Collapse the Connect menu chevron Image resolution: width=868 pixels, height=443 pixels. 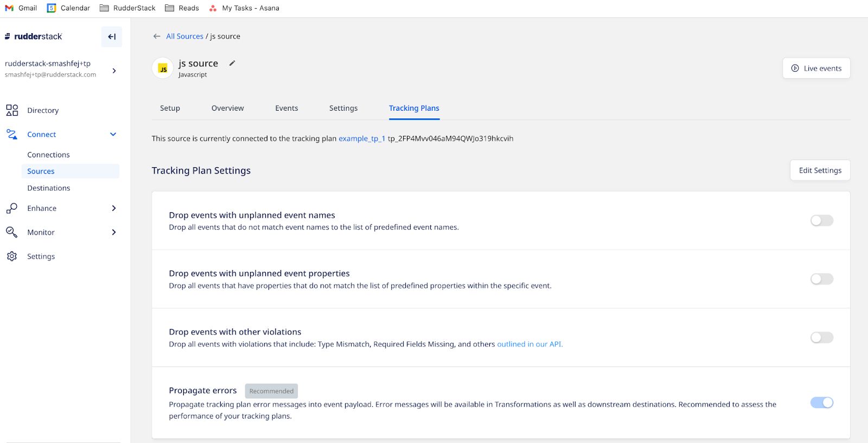(x=113, y=134)
